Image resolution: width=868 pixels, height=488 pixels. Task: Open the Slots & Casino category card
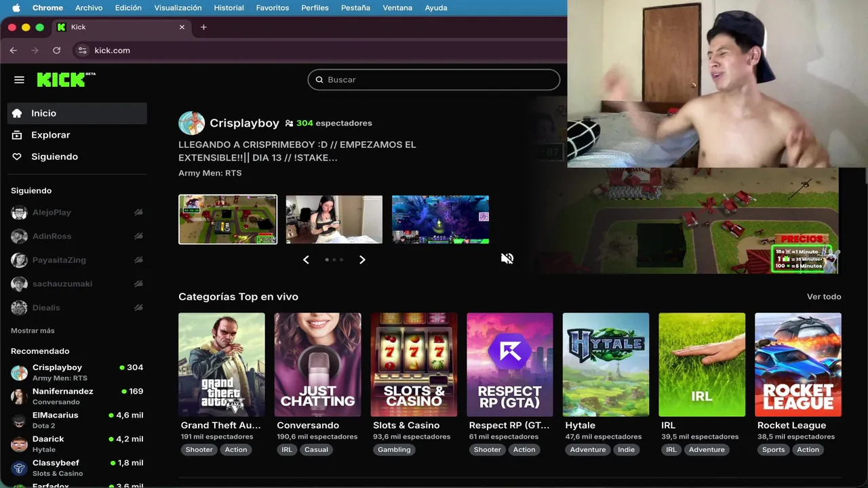pos(414,365)
